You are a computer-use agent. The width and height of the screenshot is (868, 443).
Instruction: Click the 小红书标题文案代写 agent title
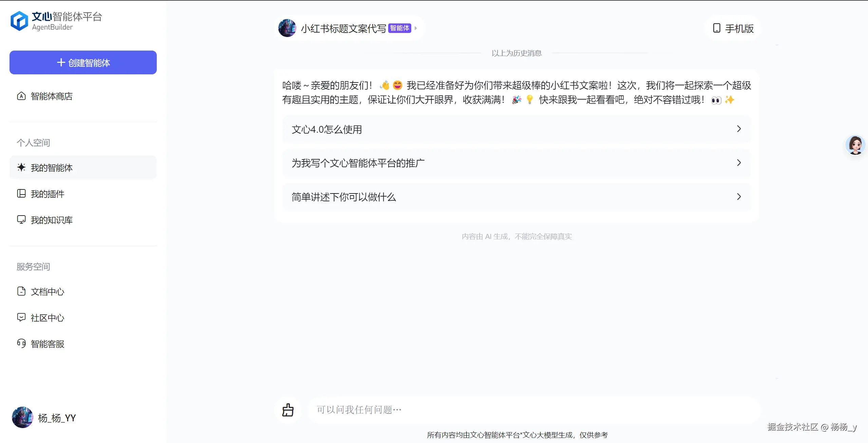pyautogui.click(x=343, y=29)
